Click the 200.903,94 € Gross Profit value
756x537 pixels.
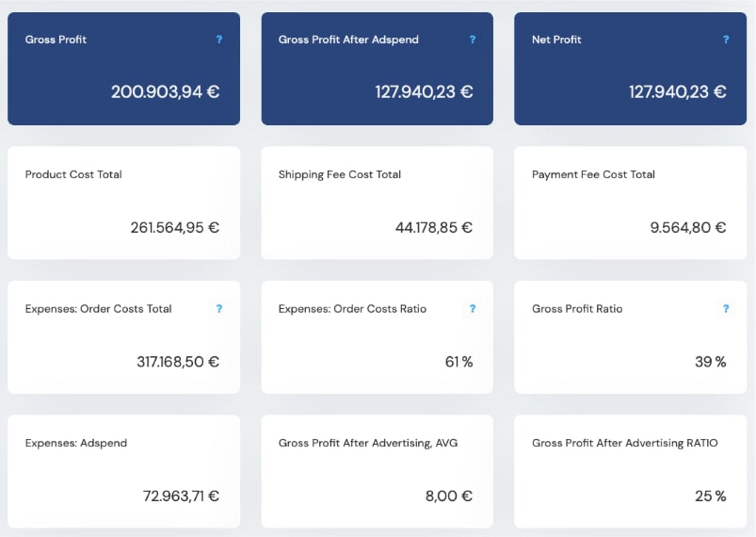(166, 91)
